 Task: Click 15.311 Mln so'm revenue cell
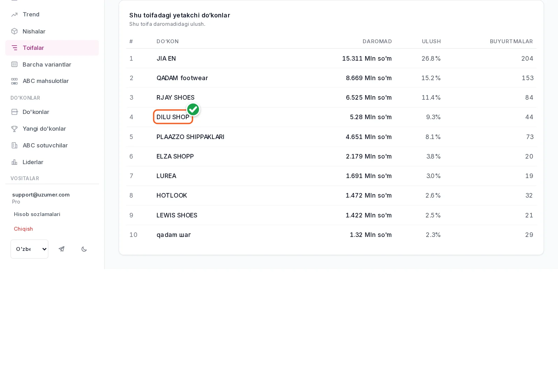tap(367, 59)
